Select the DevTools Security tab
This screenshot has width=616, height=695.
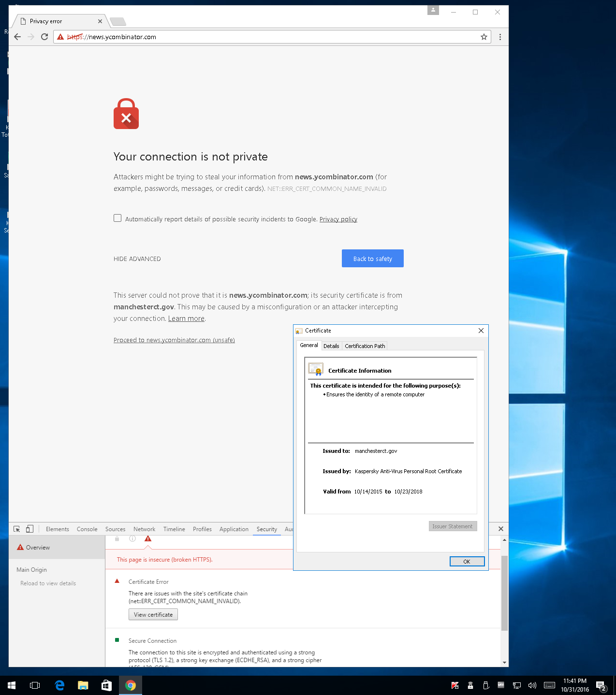(x=267, y=529)
